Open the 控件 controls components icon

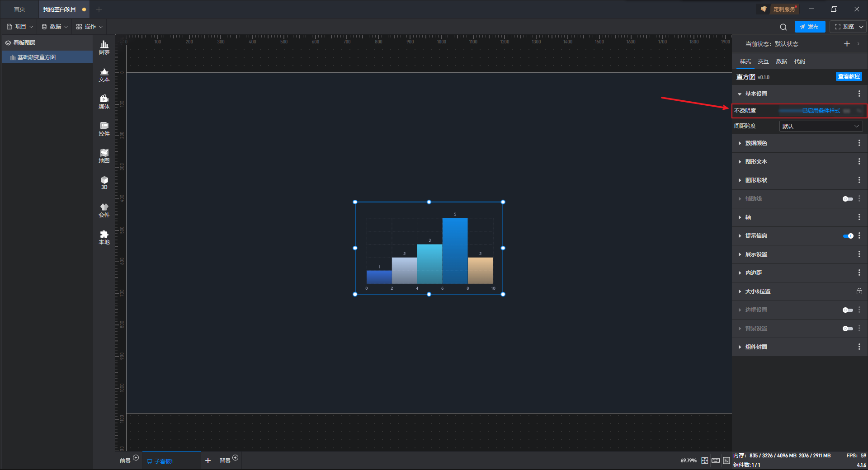104,129
